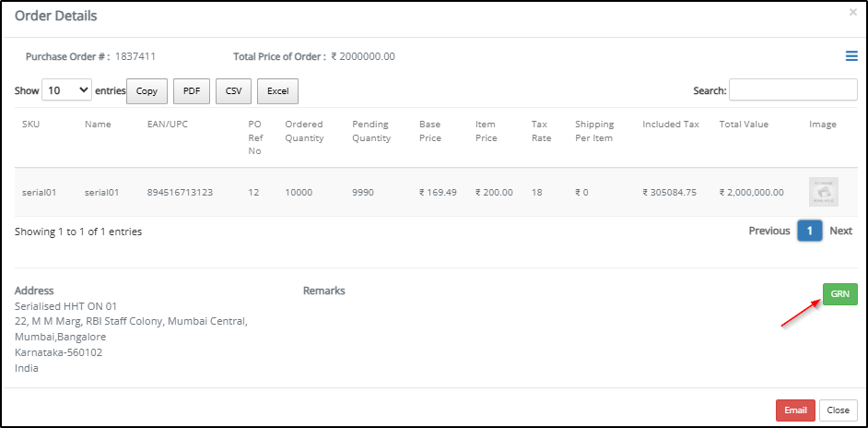868x428 pixels.
Task: Click the Close button at bottom
Action: point(838,410)
